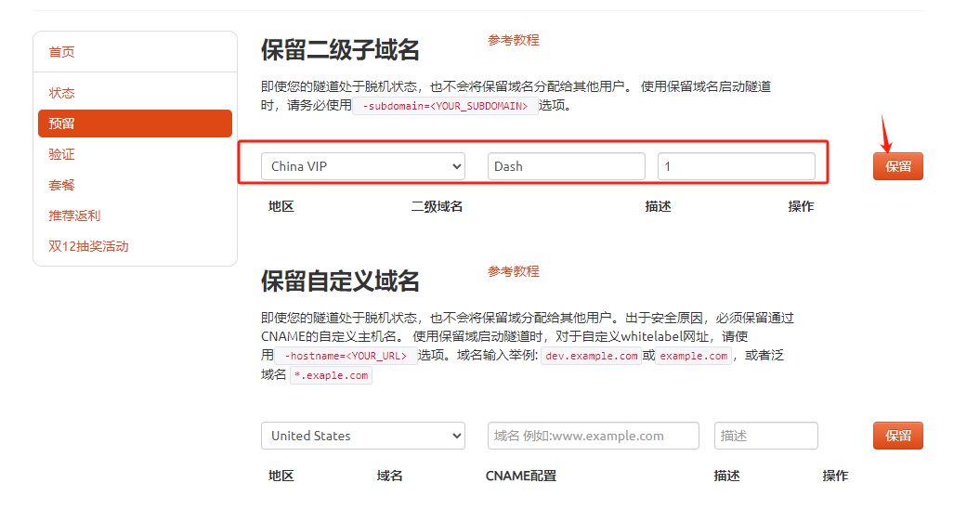Click the 保留 button for custom domain
The height and width of the screenshot is (509, 980).
[898, 436]
